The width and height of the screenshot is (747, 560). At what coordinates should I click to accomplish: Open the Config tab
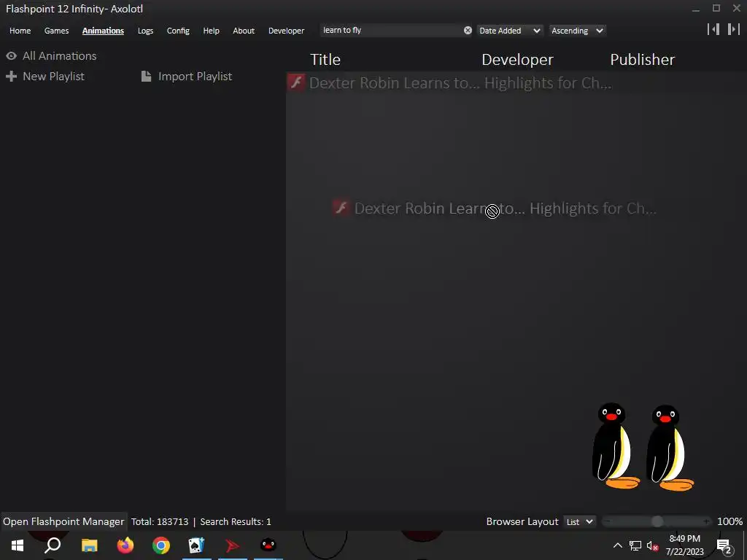[x=178, y=31]
